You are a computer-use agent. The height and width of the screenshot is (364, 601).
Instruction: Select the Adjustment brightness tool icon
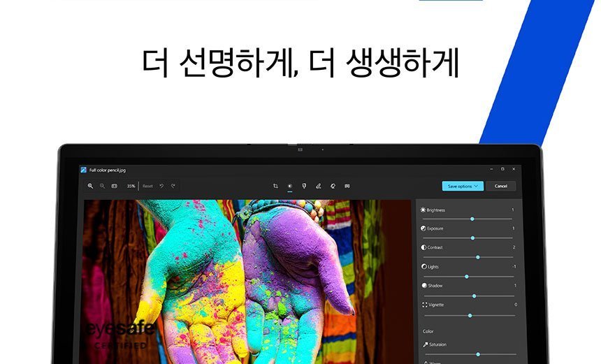pyautogui.click(x=290, y=186)
